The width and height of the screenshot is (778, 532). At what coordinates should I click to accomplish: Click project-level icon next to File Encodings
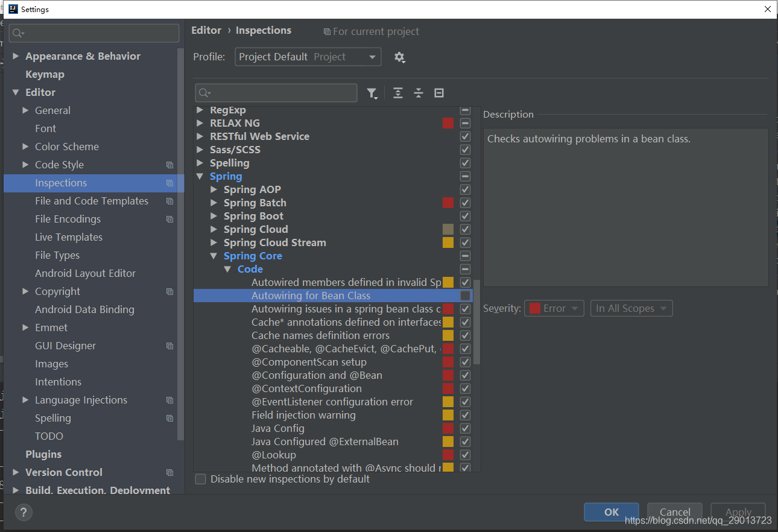click(169, 219)
